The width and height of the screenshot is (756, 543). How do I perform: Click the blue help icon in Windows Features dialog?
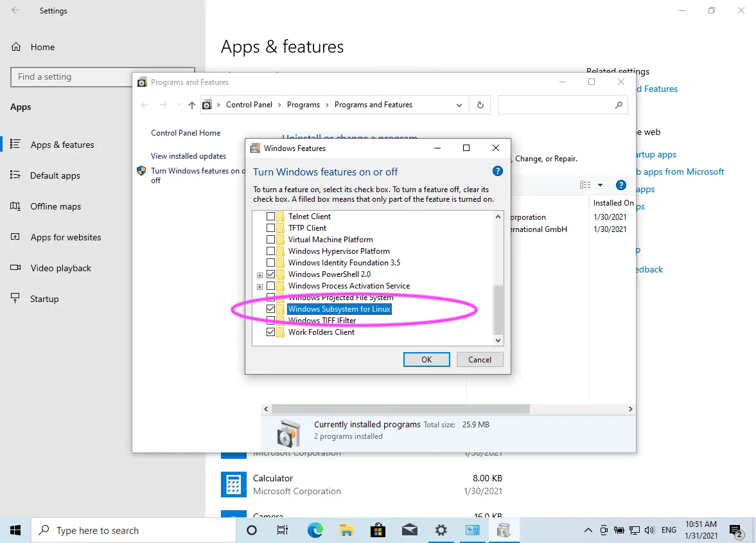tap(497, 171)
